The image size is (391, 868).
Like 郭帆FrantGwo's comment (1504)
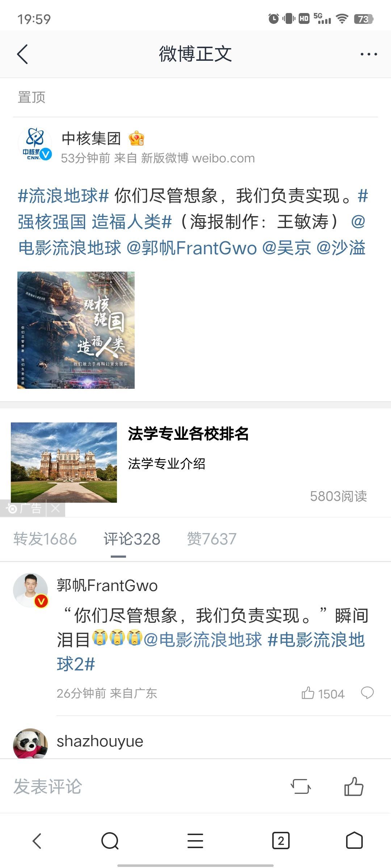click(x=323, y=693)
